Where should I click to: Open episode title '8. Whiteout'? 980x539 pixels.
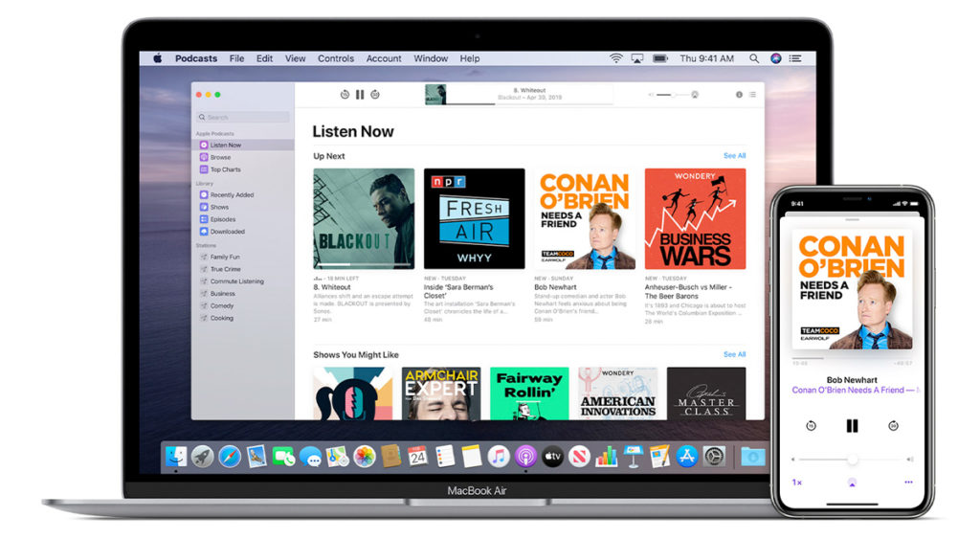pyautogui.click(x=332, y=287)
